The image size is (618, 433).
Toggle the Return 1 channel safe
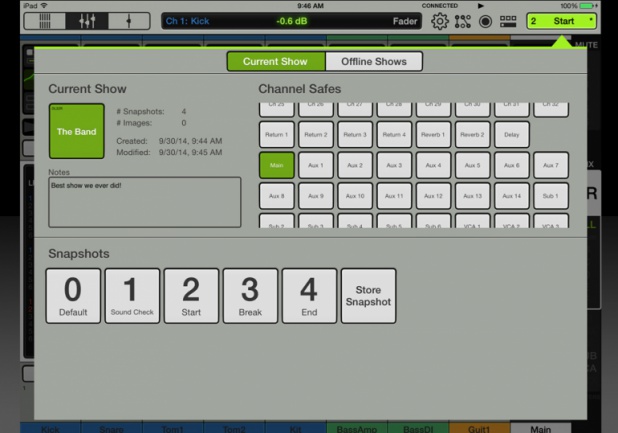(x=276, y=135)
